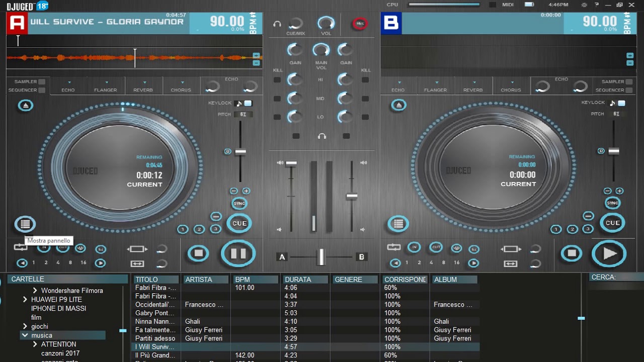Toggle KEYLOCK on deck B

[621, 103]
